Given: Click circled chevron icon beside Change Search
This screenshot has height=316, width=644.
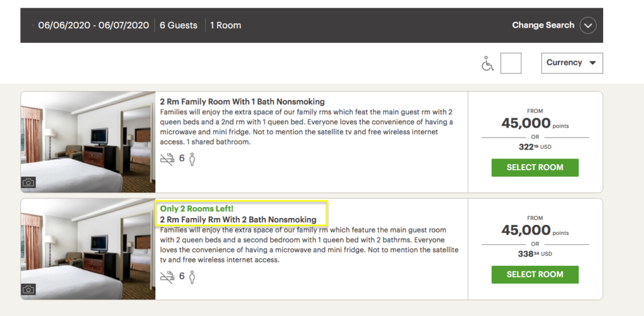Looking at the screenshot, I should (588, 26).
